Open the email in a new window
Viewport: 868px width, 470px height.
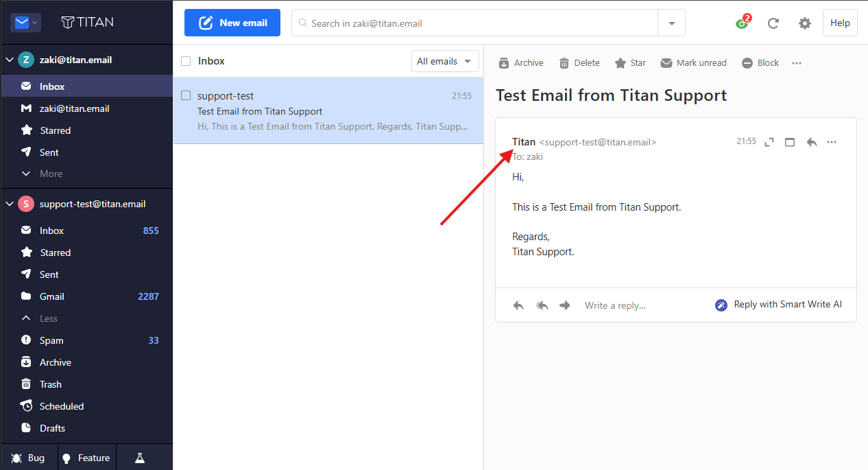click(790, 142)
